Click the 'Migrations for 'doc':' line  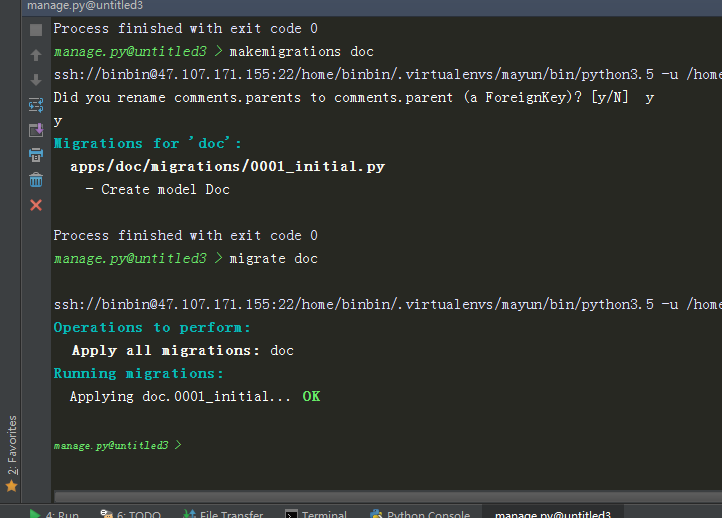(x=147, y=143)
